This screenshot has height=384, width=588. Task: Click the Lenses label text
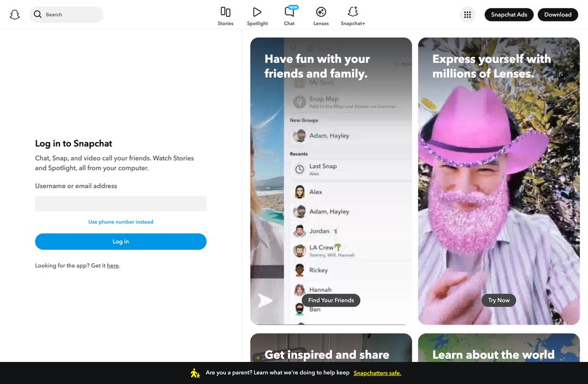321,23
